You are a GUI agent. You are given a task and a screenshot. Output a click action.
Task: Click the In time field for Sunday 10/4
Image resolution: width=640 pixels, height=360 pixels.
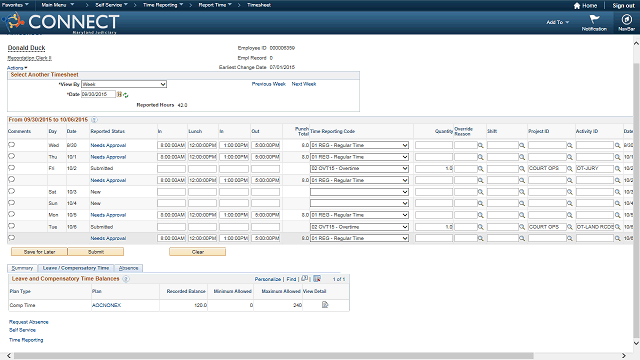(171, 203)
